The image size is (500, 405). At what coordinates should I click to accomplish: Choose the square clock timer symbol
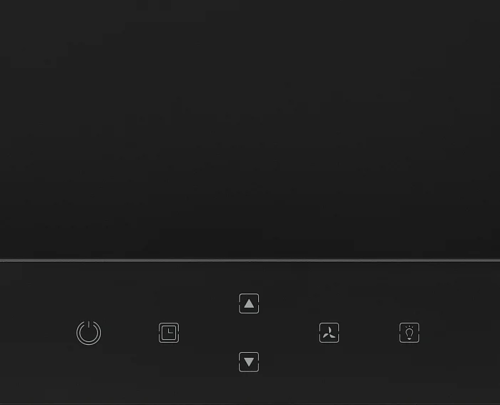[169, 333]
